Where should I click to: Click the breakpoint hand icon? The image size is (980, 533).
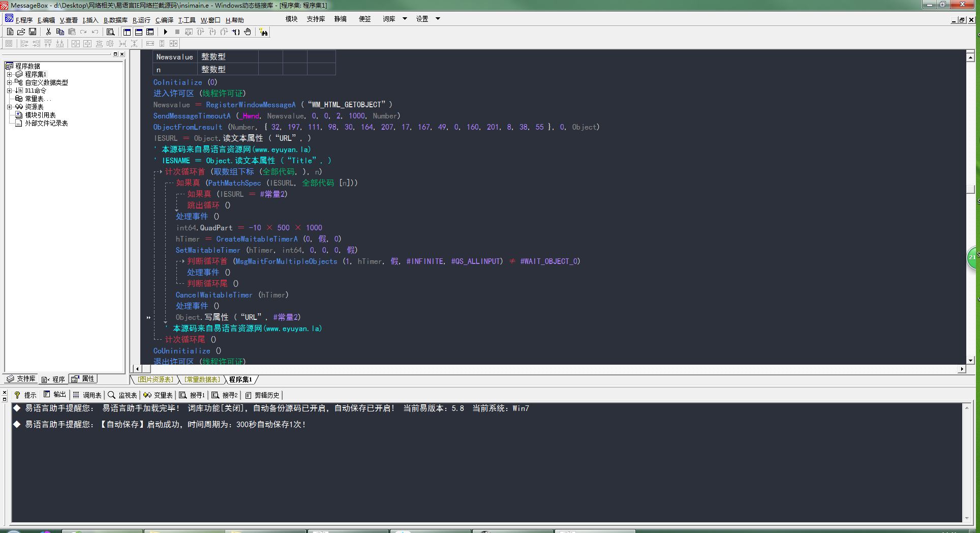(248, 32)
